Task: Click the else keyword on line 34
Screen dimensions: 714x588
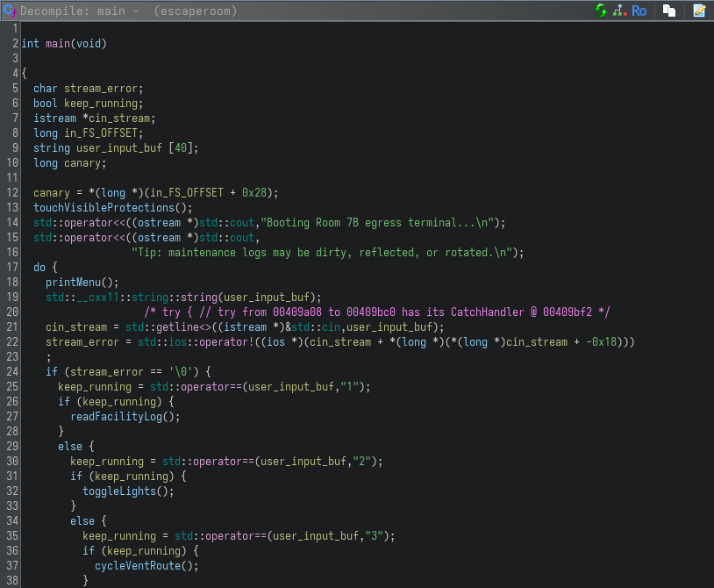Action: pos(82,521)
